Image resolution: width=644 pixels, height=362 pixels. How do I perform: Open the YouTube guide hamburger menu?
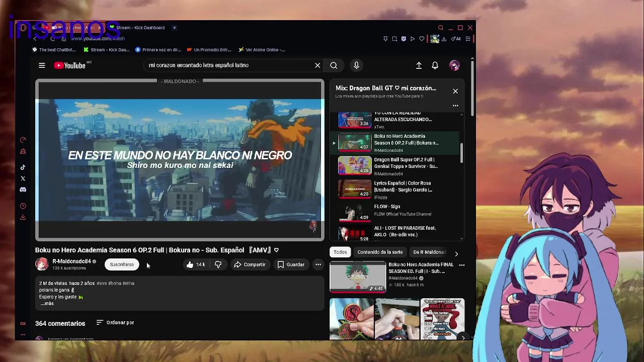(42, 65)
